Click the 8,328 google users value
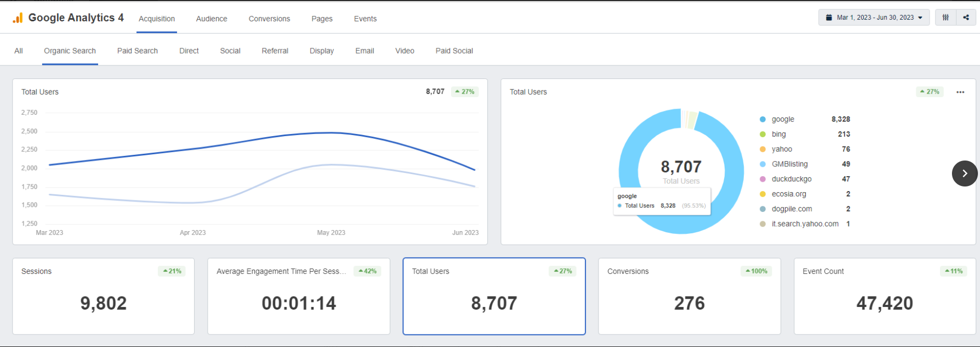The width and height of the screenshot is (980, 347). pos(841,119)
